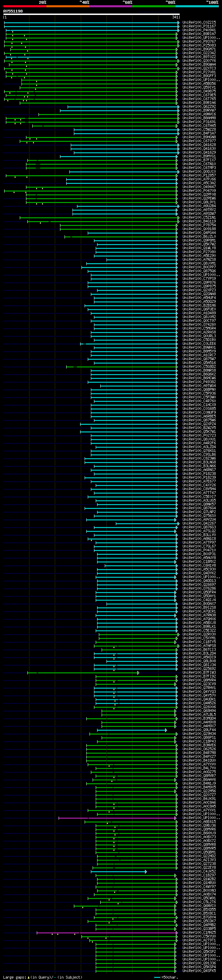Click the red 20% identity color segment
The image size is (222, 980).
25,6
